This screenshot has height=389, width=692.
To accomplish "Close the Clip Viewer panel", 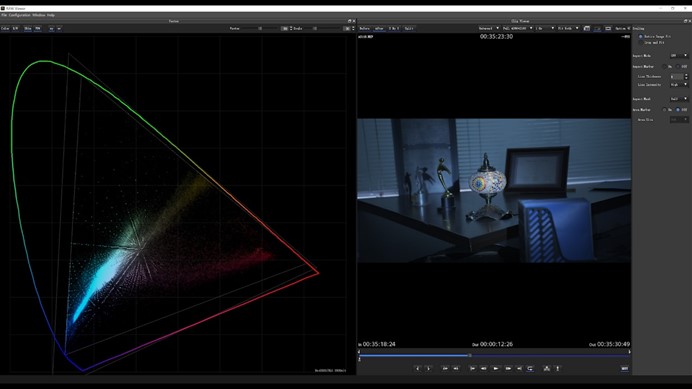I will point(689,21).
